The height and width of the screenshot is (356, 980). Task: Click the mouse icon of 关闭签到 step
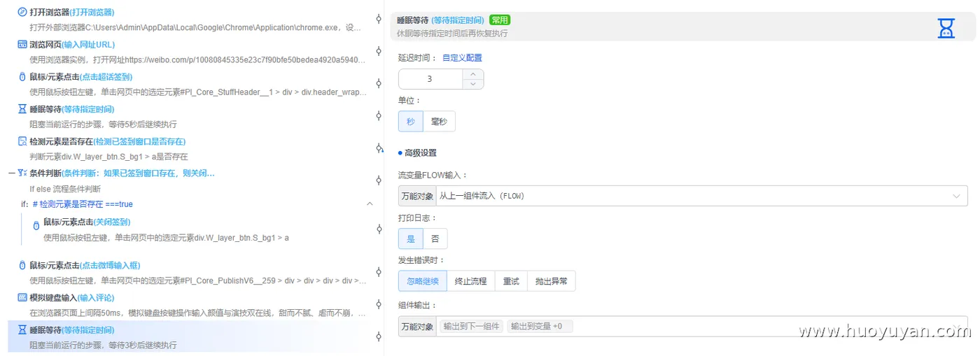(x=37, y=225)
